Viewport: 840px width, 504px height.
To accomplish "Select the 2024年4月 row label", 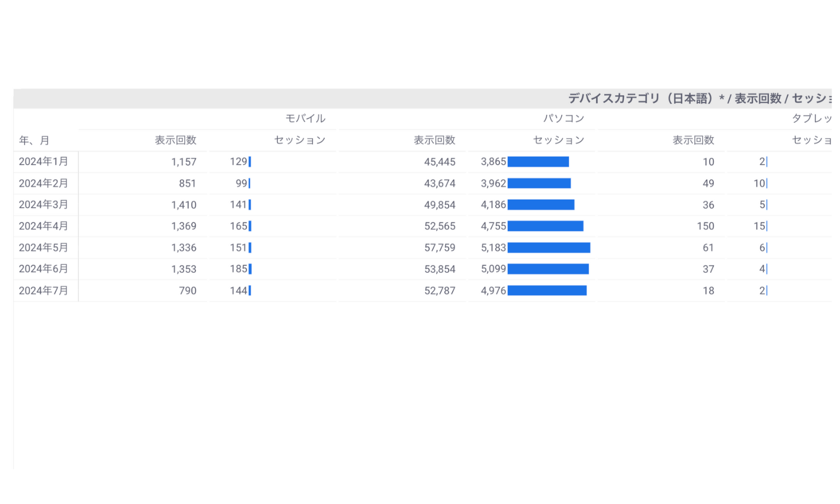I will pos(44,226).
